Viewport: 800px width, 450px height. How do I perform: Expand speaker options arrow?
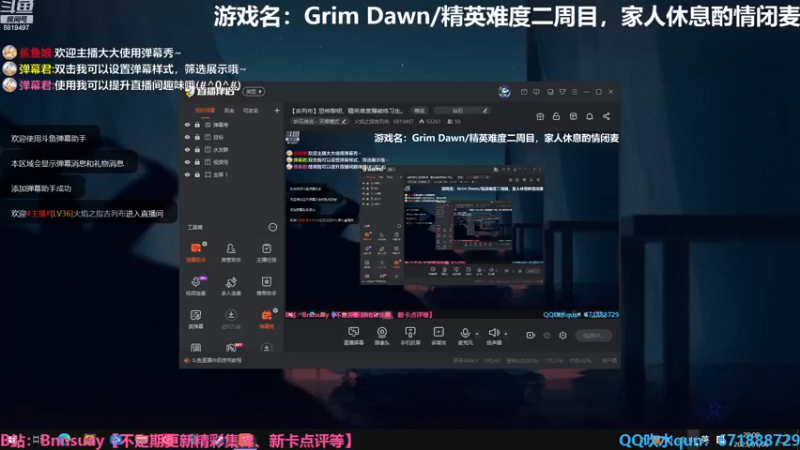pos(506,334)
